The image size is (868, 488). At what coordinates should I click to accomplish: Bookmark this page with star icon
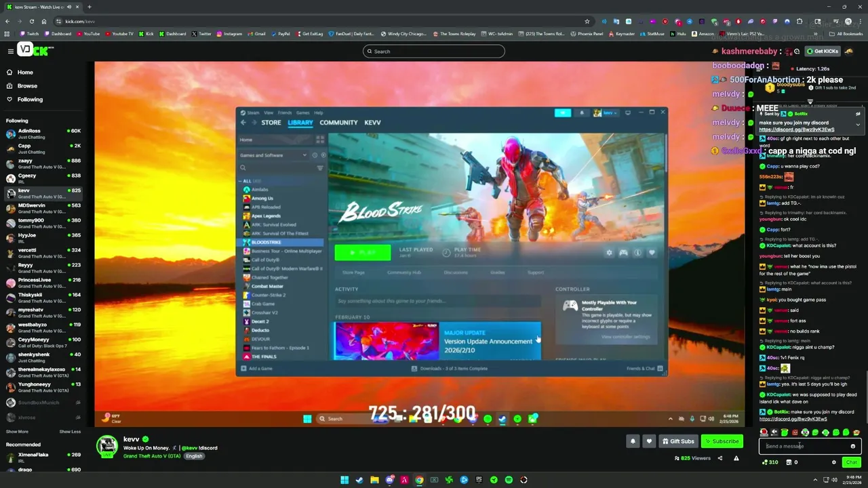pos(587,21)
